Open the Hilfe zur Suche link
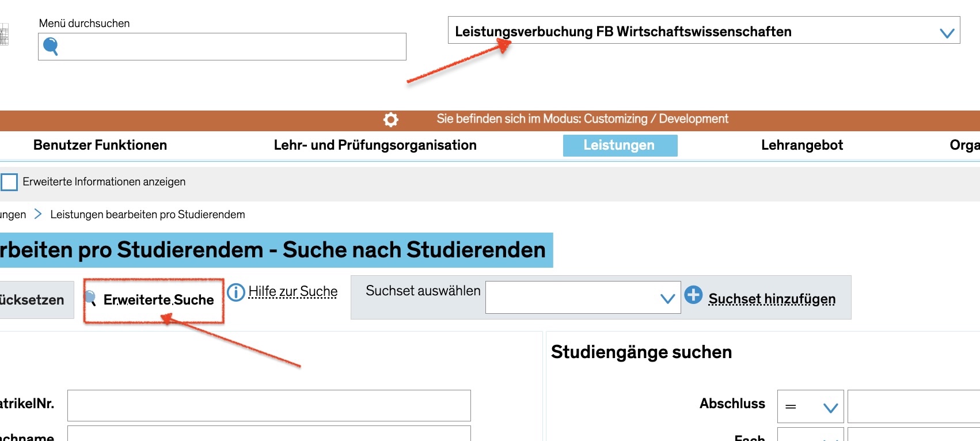 coord(293,292)
